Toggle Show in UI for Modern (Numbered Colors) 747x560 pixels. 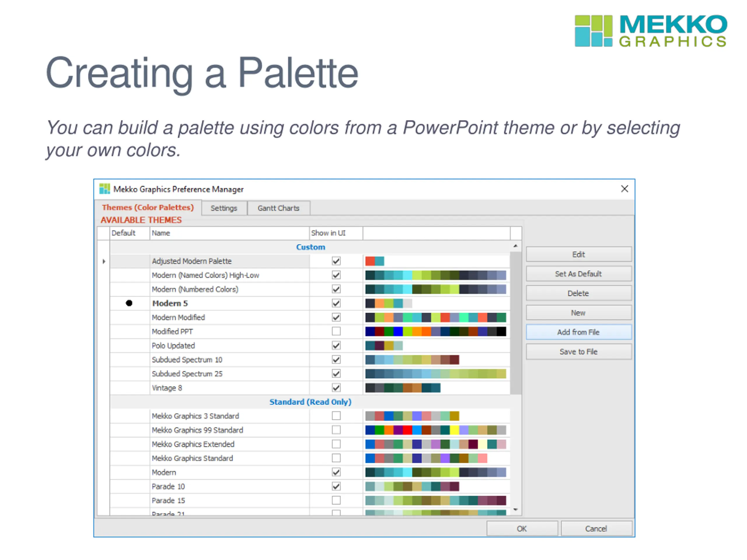(336, 289)
